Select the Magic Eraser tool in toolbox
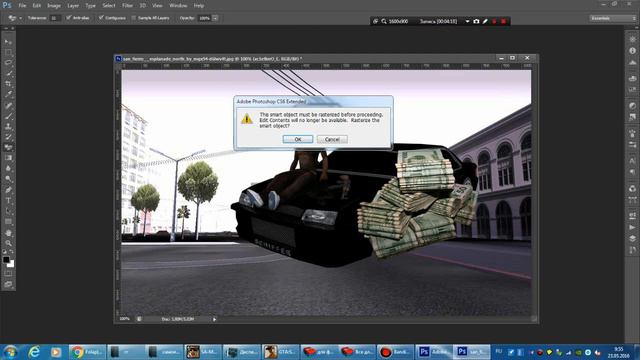The image size is (640, 360). [8, 147]
